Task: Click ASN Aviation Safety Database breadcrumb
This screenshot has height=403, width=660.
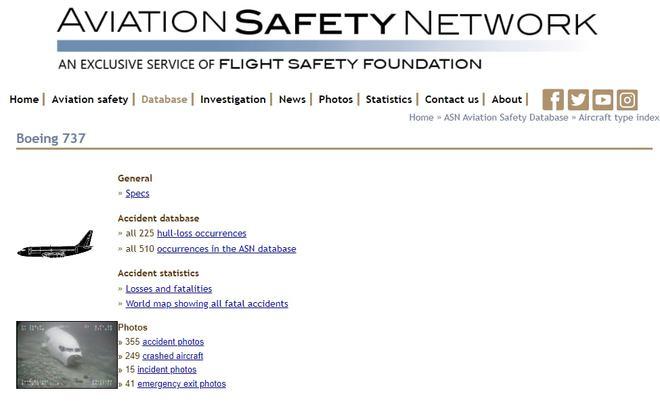Action: 505,118
